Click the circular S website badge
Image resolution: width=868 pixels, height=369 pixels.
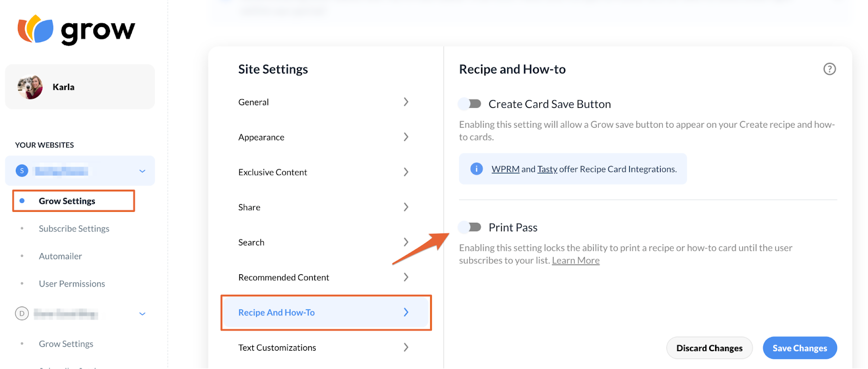tap(22, 170)
